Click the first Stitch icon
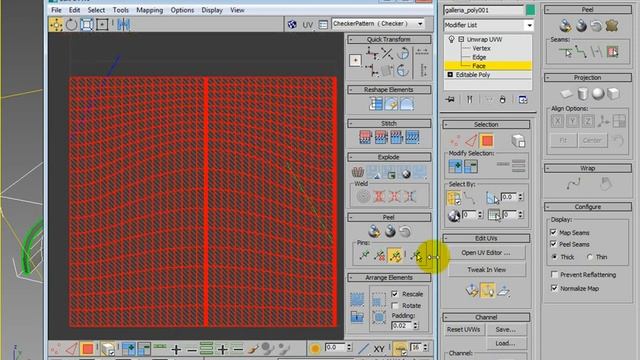 coord(365,137)
